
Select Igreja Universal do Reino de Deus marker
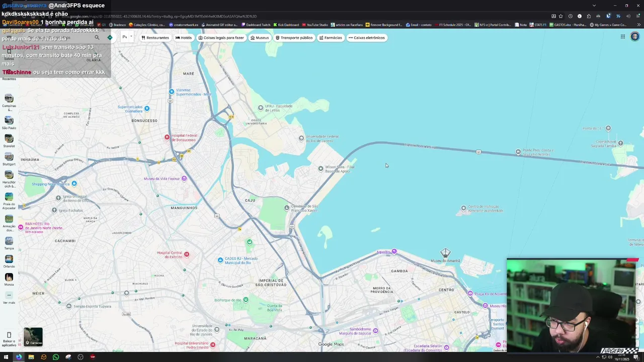click(x=59, y=198)
